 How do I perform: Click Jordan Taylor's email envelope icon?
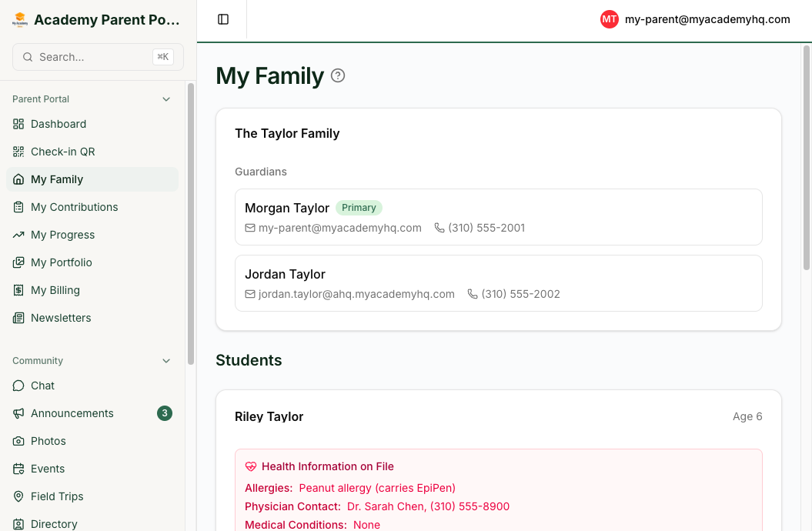250,294
